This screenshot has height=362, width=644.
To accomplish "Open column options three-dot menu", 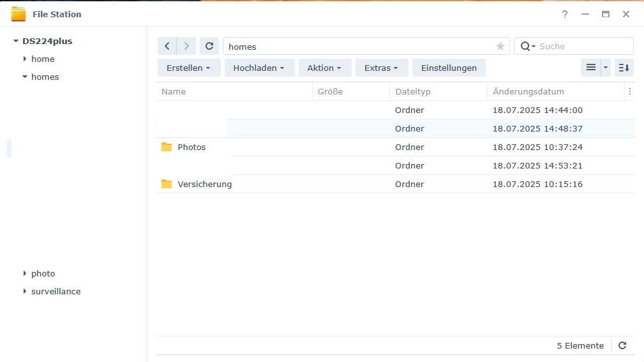I will pyautogui.click(x=629, y=92).
